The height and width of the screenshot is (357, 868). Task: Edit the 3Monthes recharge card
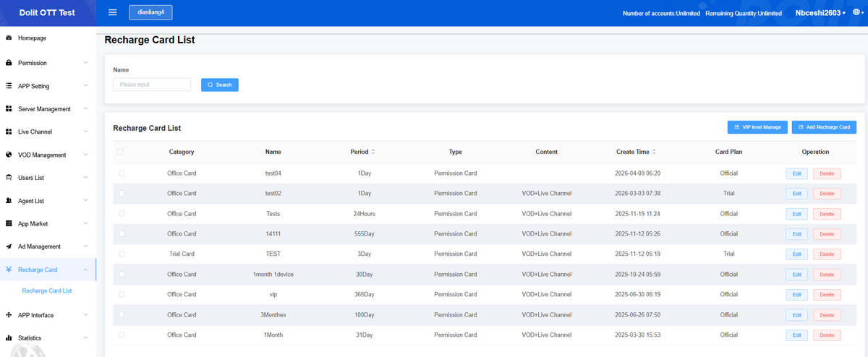click(796, 315)
